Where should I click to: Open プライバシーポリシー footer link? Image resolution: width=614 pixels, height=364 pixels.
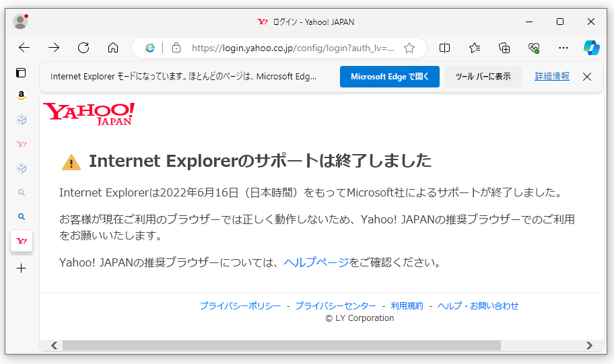coord(240,305)
